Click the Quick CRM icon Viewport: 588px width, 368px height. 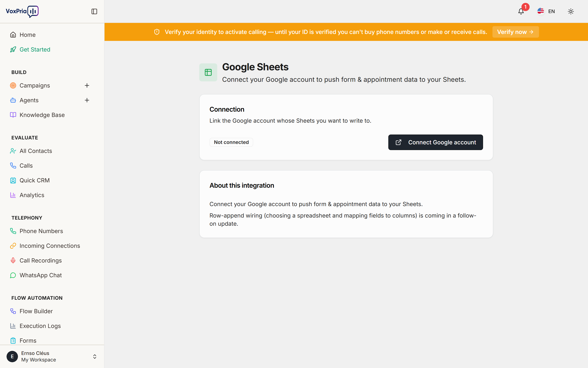coord(13,180)
